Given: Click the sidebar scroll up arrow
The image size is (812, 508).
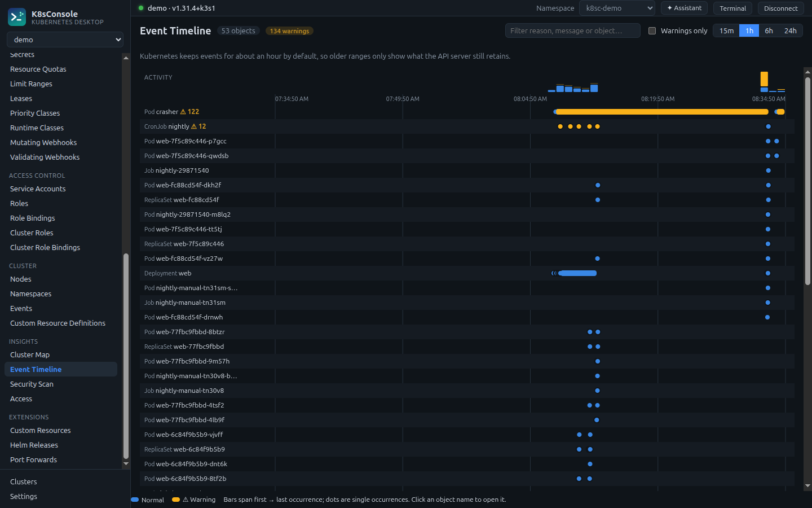Looking at the screenshot, I should (x=126, y=58).
